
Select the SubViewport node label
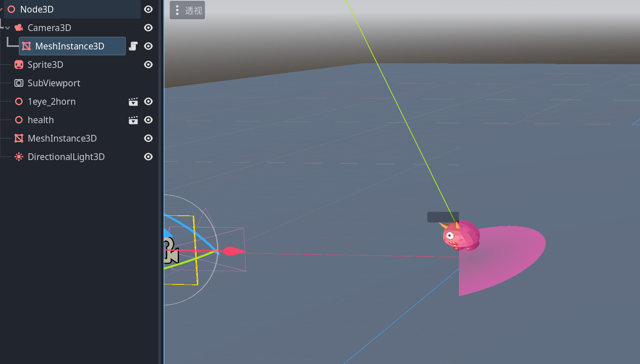(54, 83)
